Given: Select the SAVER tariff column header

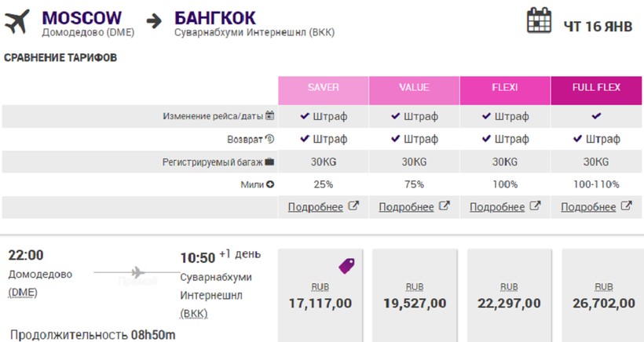Looking at the screenshot, I should coord(324,90).
